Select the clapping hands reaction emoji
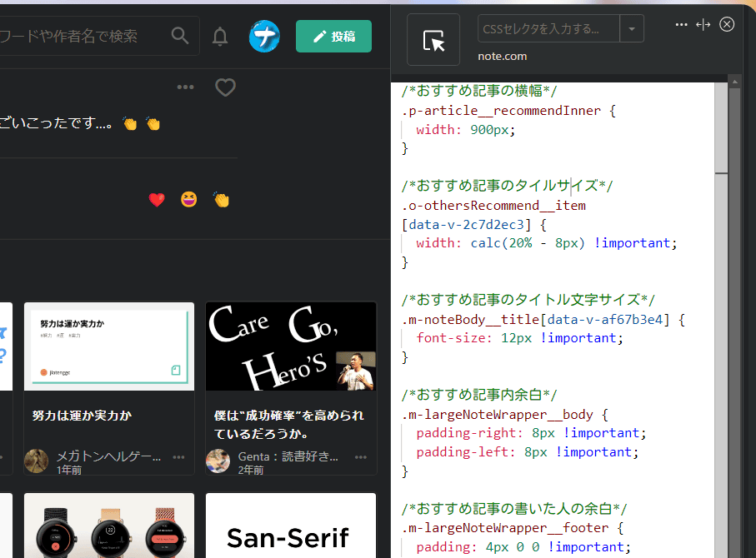Image resolution: width=756 pixels, height=558 pixels. click(222, 200)
